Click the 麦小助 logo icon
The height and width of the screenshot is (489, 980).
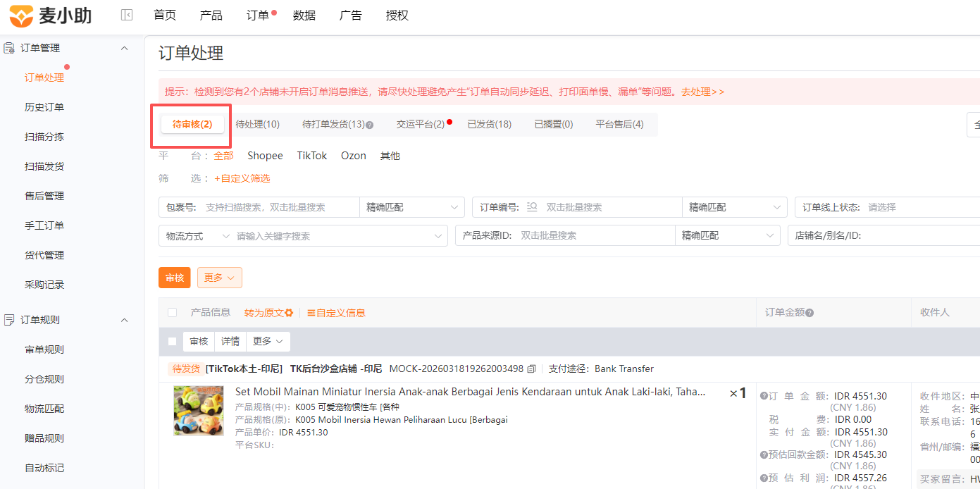21,15
